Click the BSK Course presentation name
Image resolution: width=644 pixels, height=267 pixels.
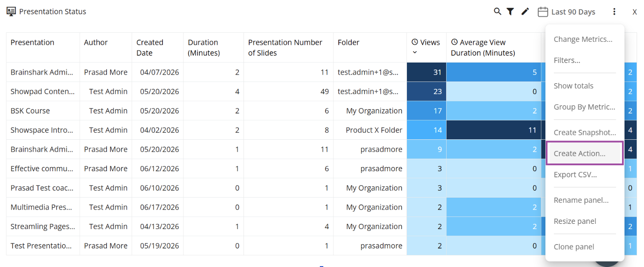point(30,111)
